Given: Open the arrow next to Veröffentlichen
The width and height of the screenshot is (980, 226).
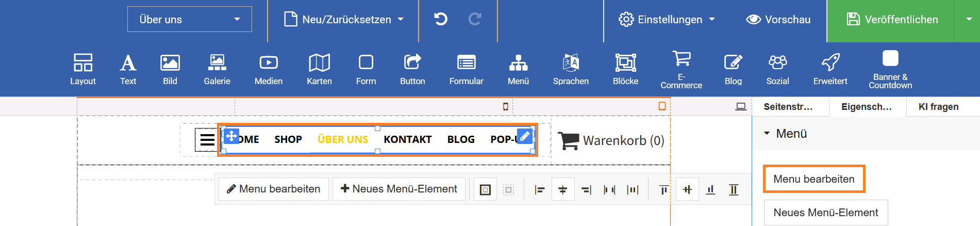Looking at the screenshot, I should click(969, 20).
